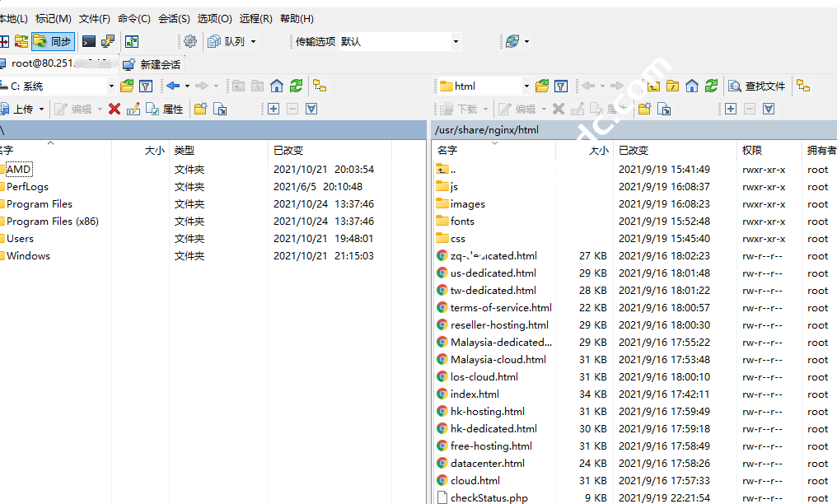Screen dimensions: 837x504
Task: Open terminal console from the toolbar
Action: coord(88,41)
